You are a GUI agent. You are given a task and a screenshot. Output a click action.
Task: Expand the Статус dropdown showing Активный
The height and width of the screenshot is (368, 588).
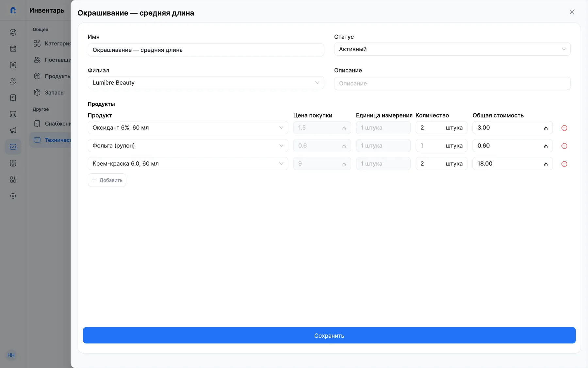tap(452, 49)
